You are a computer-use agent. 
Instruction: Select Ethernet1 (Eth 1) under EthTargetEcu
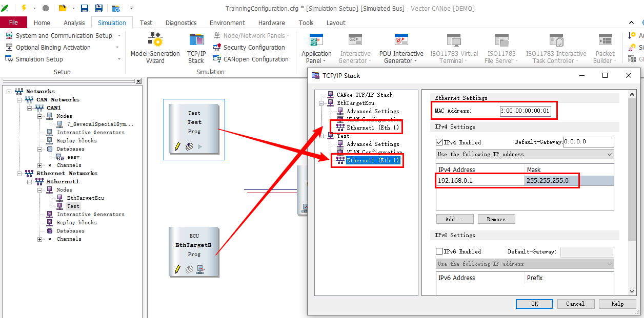[x=373, y=128]
